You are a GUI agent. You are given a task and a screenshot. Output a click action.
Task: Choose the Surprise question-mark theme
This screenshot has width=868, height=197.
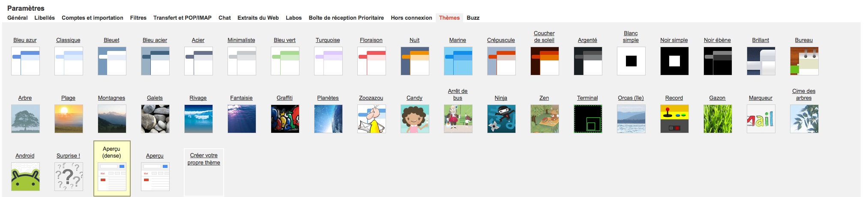coord(69,176)
